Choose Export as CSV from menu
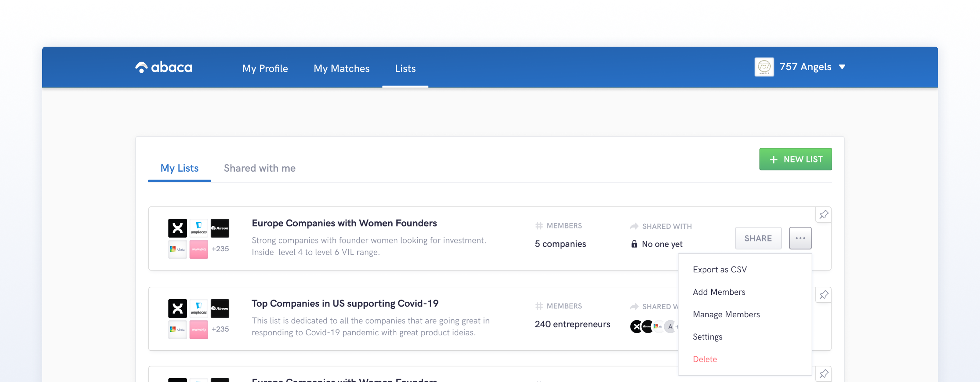 coord(719,269)
